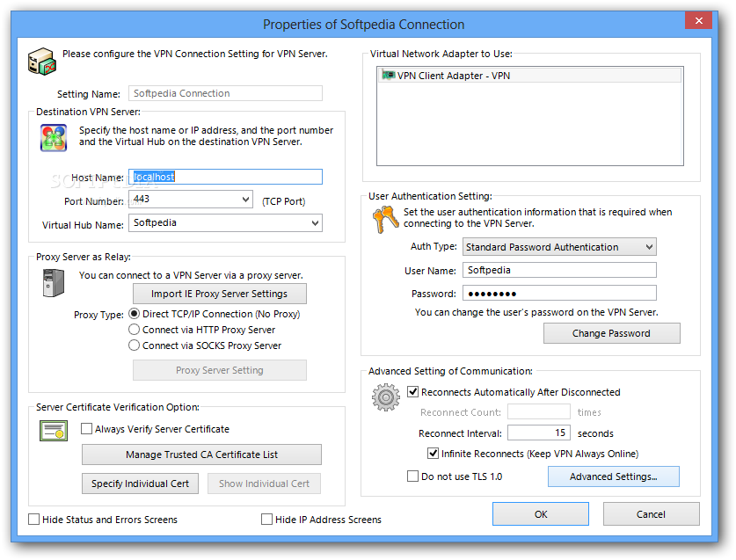Open the Port Number dropdown

click(245, 200)
